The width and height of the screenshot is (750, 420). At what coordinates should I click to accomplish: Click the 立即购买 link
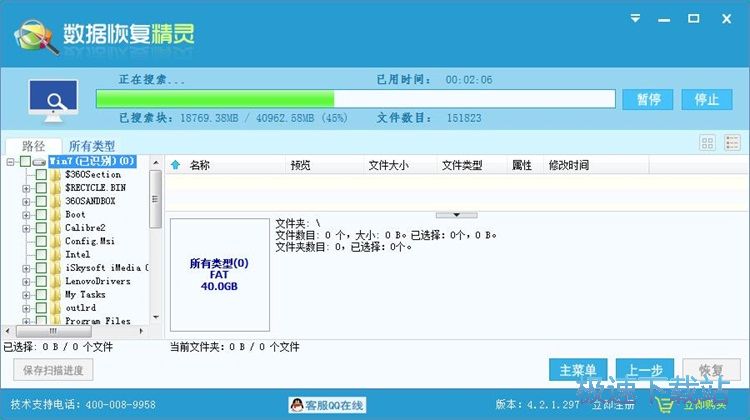(705, 405)
